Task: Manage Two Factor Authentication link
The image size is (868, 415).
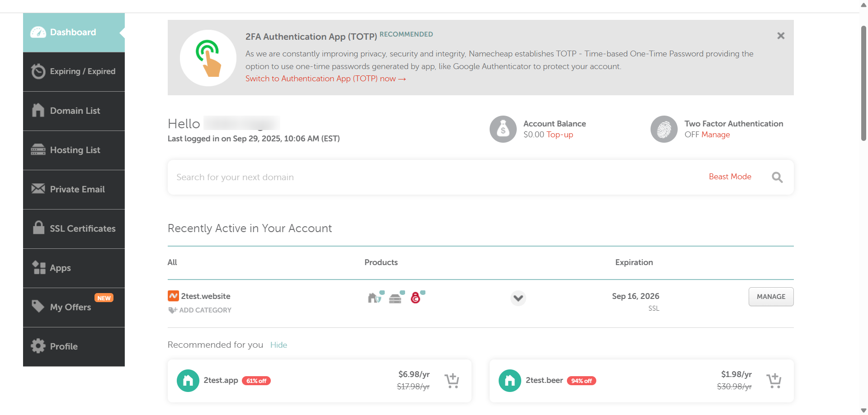Action: 716,135
